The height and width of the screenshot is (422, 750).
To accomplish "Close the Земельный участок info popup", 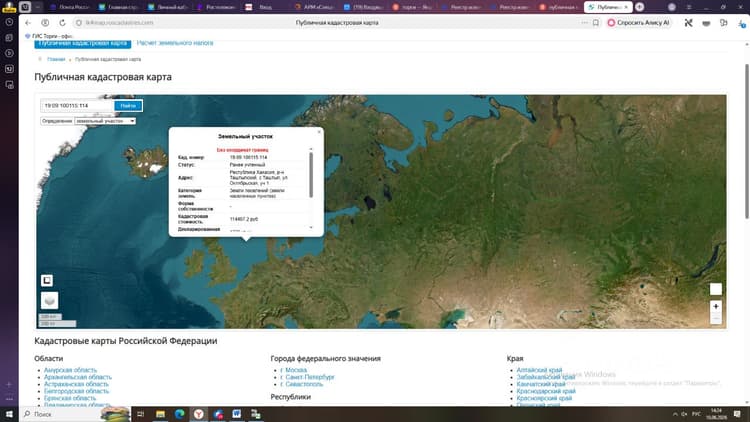I will 320,132.
